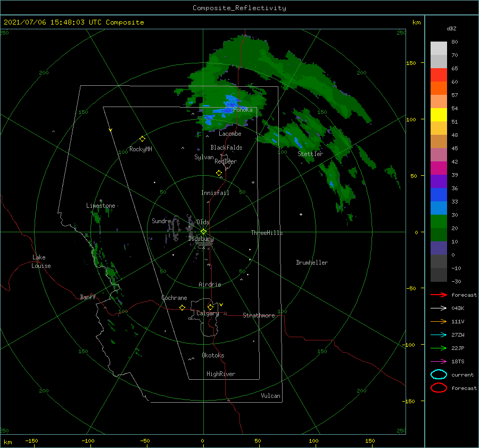This screenshot has height=448, width=479.
Task: Click the Lake Louise label
Action: point(41,262)
